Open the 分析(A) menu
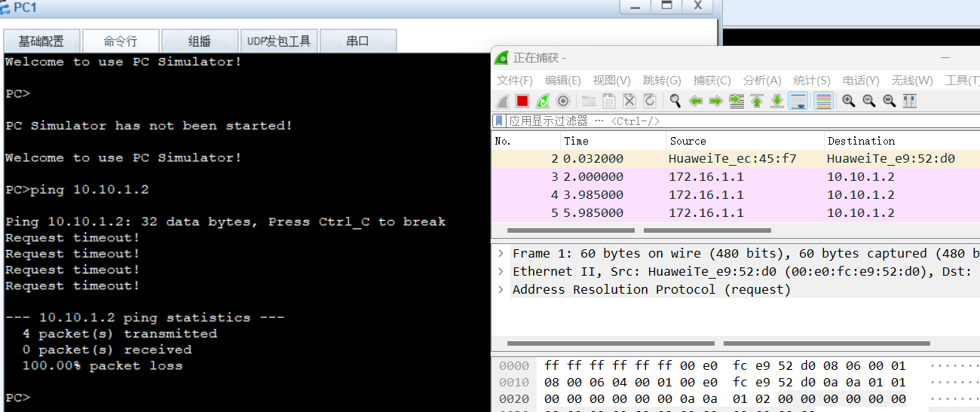Viewport: 980px width, 412px height. pyautogui.click(x=761, y=81)
